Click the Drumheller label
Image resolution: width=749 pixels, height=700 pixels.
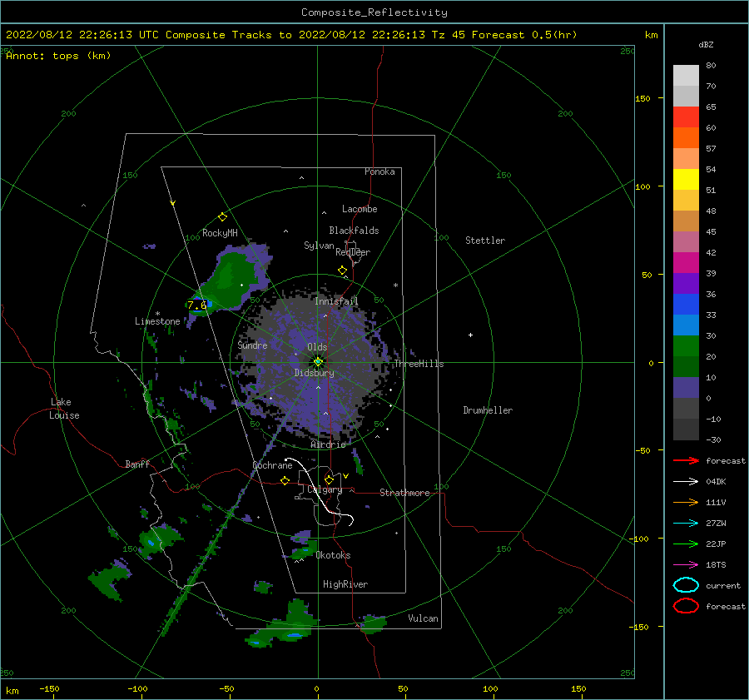[488, 410]
